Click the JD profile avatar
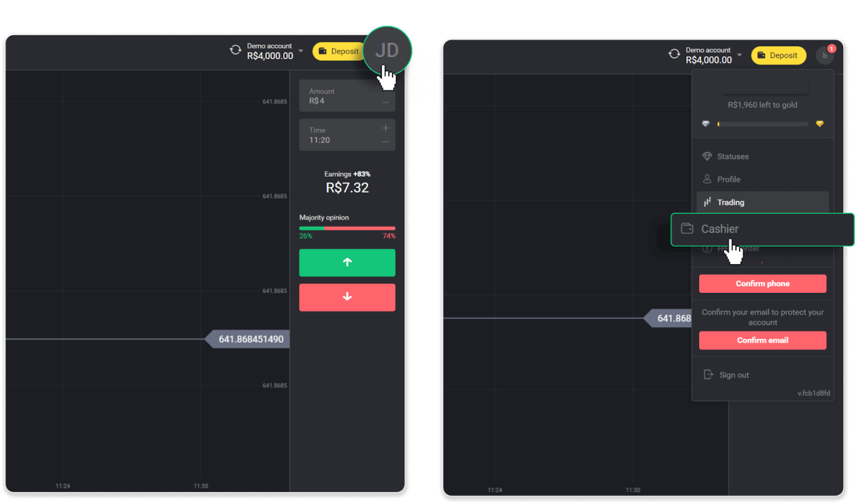Viewport: 855px width, 504px height. tap(387, 51)
